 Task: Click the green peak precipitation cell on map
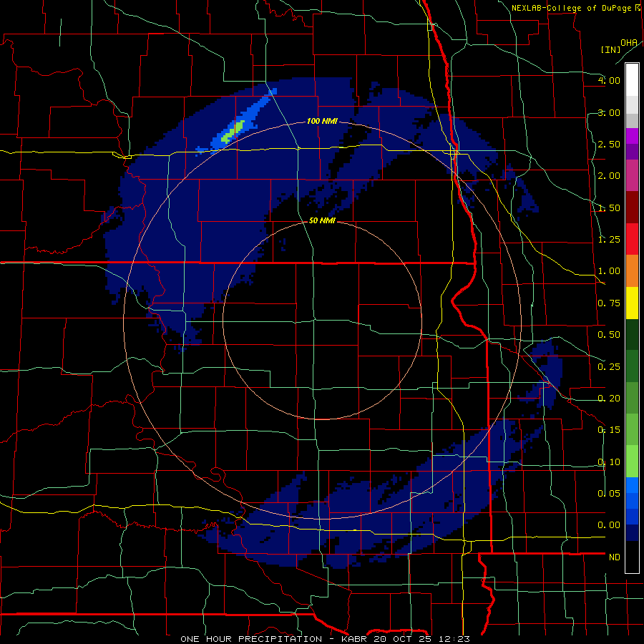233,132
